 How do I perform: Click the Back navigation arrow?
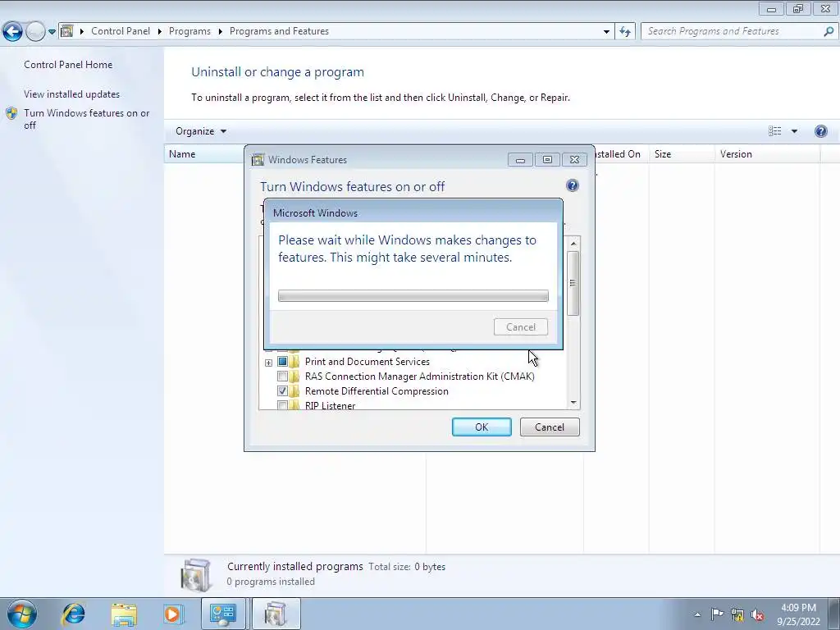click(12, 32)
